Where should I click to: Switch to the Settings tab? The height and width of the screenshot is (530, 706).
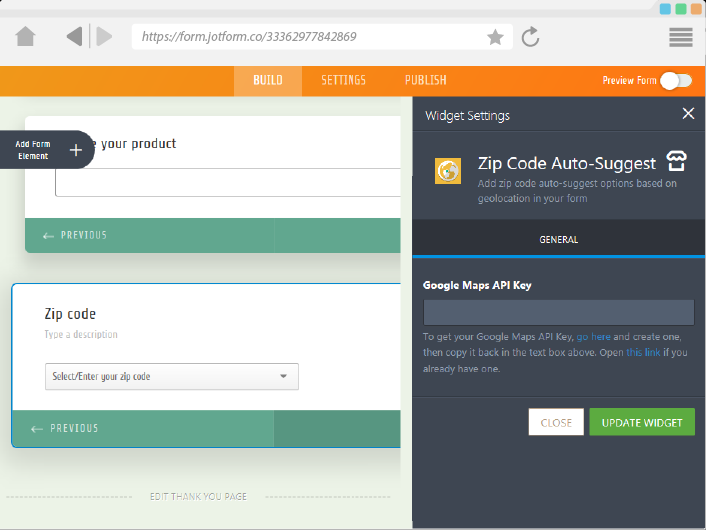[x=343, y=80]
